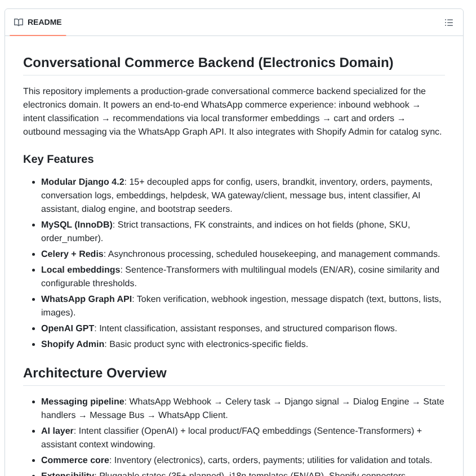This screenshot has height=476, width=476.
Task: Click the Shopify Admin bullet label
Action: [x=73, y=344]
